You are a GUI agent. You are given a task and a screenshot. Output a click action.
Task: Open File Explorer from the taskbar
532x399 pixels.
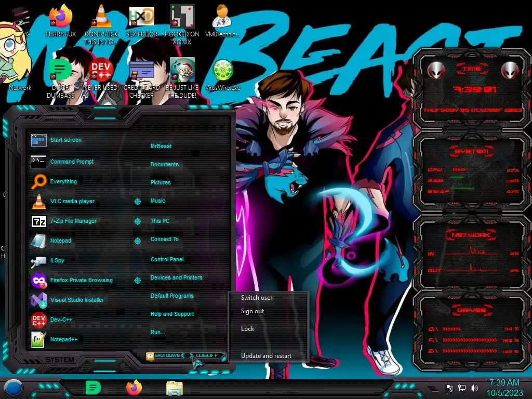point(175,389)
